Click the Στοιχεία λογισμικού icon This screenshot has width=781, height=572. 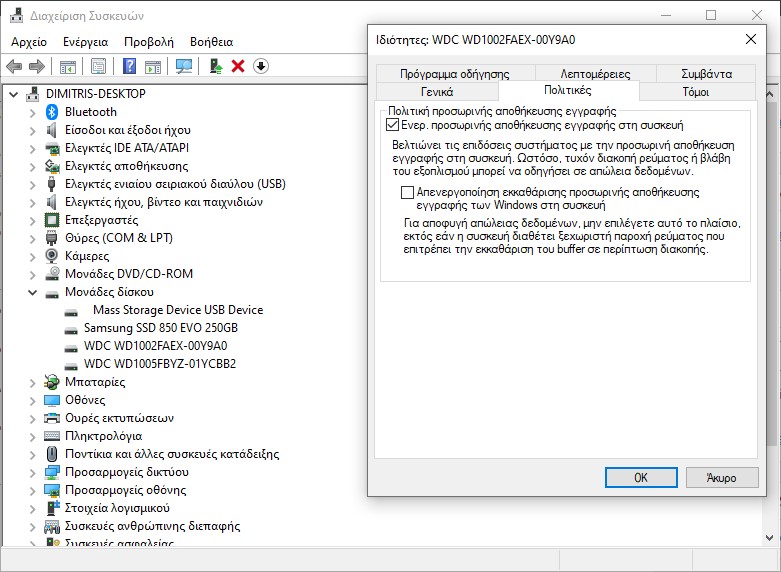52,508
